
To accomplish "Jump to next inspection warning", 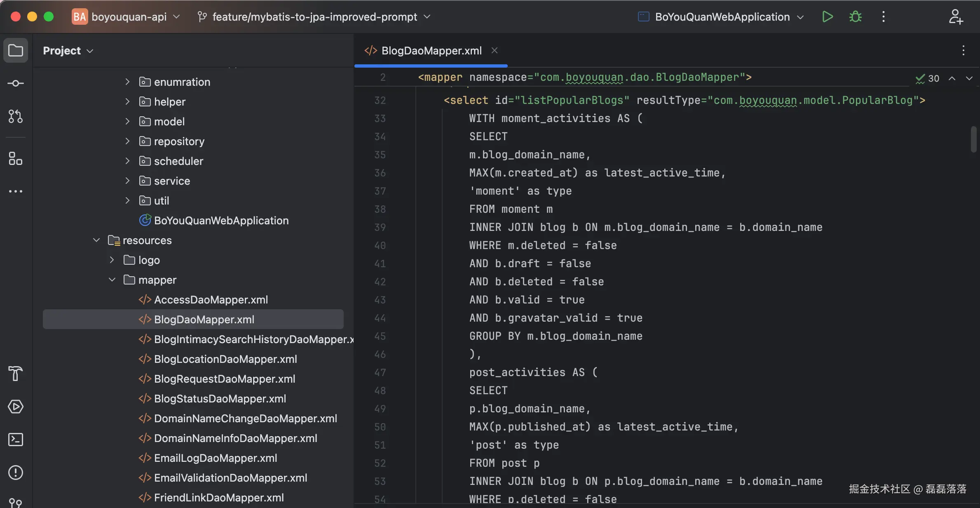I will point(969,78).
